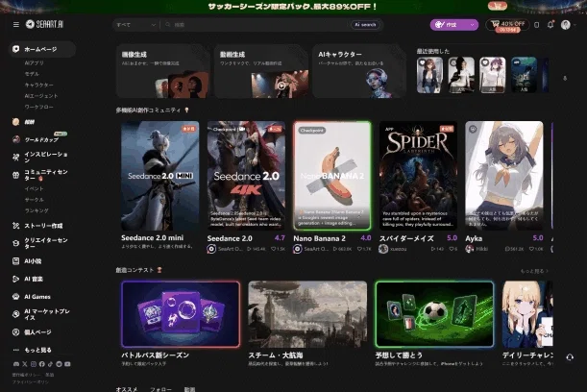
Task: Open the Reddit social icon
Action: click(x=60, y=364)
